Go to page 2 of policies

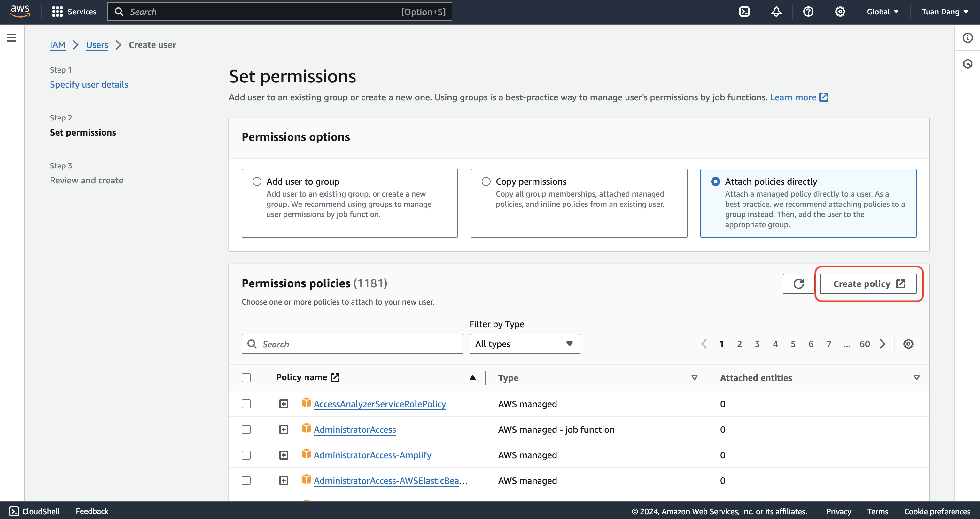click(x=739, y=344)
